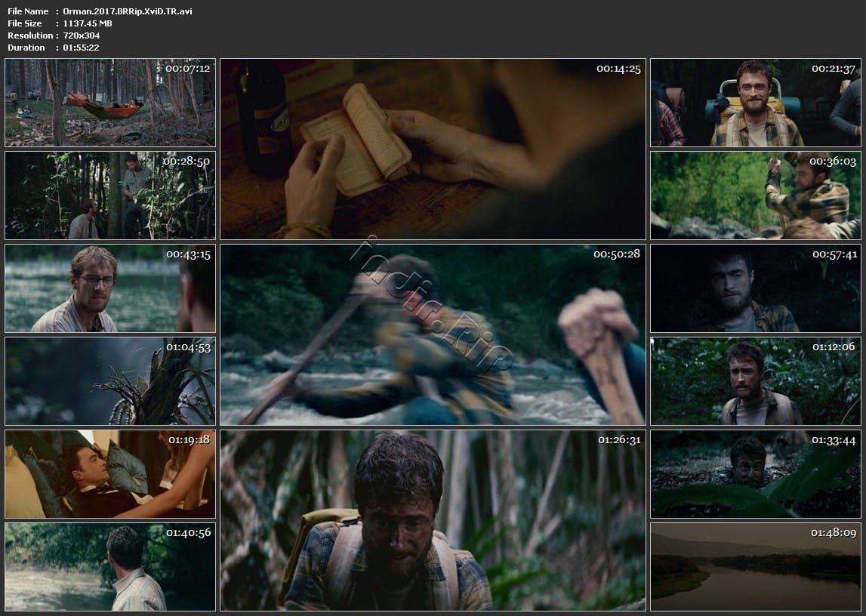
Task: Select the duration value 01:55:22
Action: coord(82,48)
